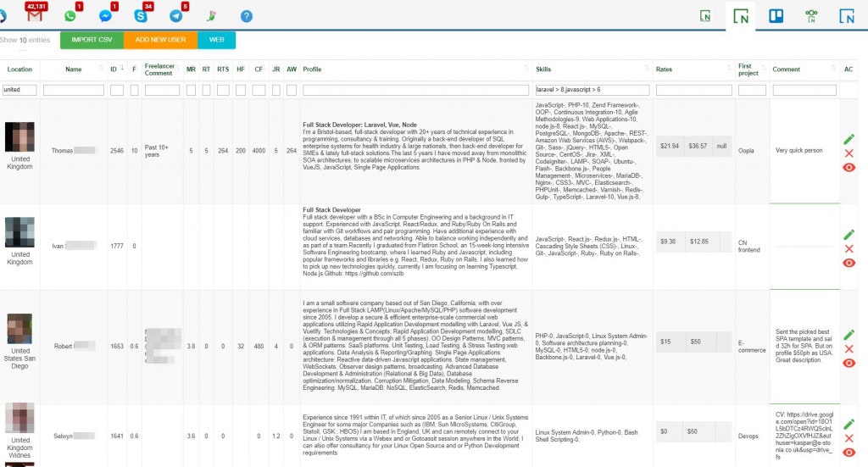Sort by the Comment column header

804,69
